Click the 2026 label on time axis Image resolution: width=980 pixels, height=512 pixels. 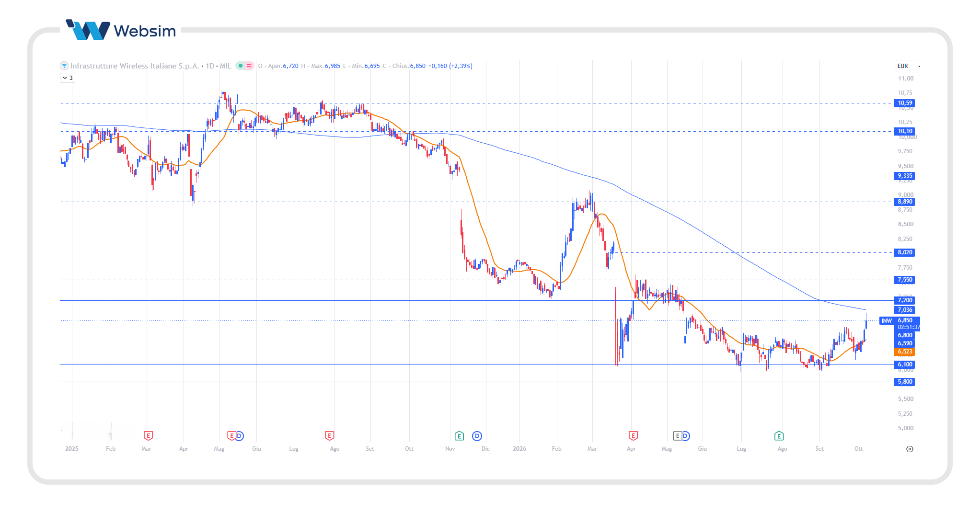[x=519, y=449]
